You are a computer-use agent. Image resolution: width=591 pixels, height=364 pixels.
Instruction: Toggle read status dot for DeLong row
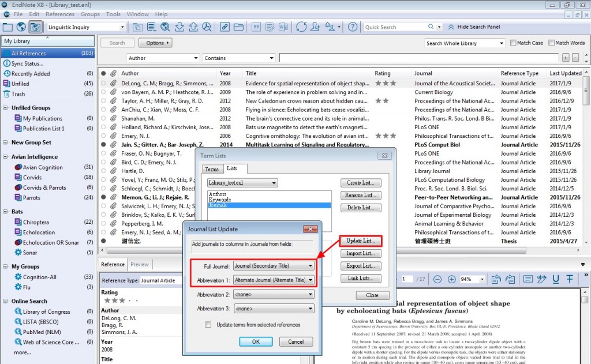point(103,83)
